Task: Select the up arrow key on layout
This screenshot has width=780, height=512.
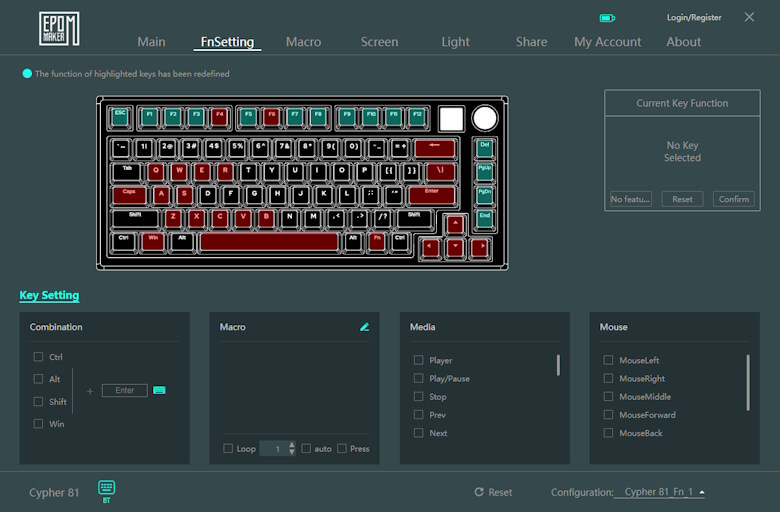Action: pos(455,224)
